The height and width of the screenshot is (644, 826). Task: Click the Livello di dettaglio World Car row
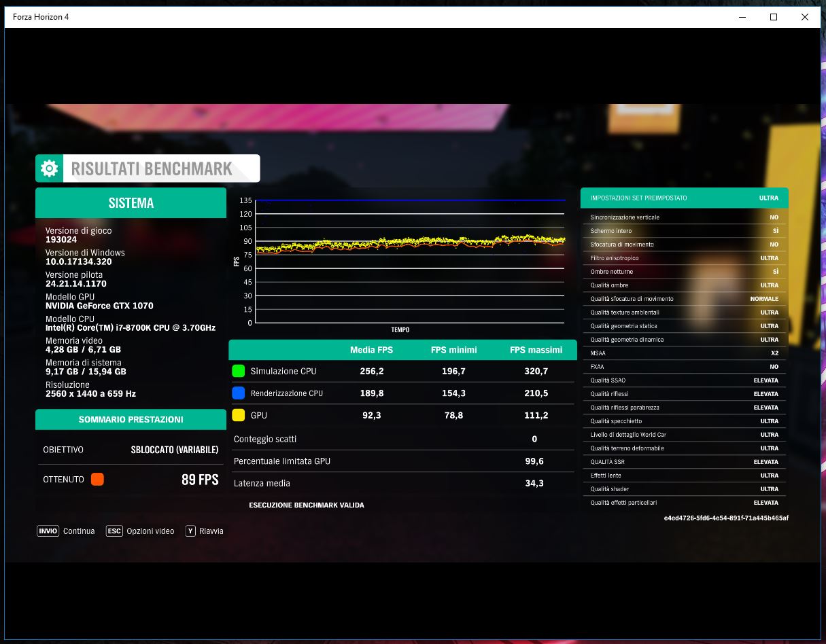coord(685,435)
